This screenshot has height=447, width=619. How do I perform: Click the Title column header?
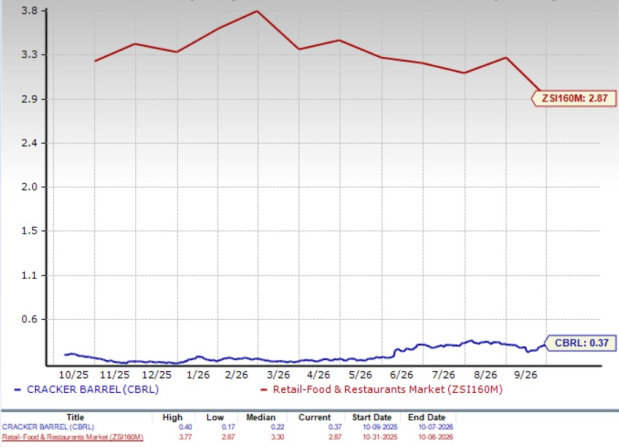(x=75, y=417)
